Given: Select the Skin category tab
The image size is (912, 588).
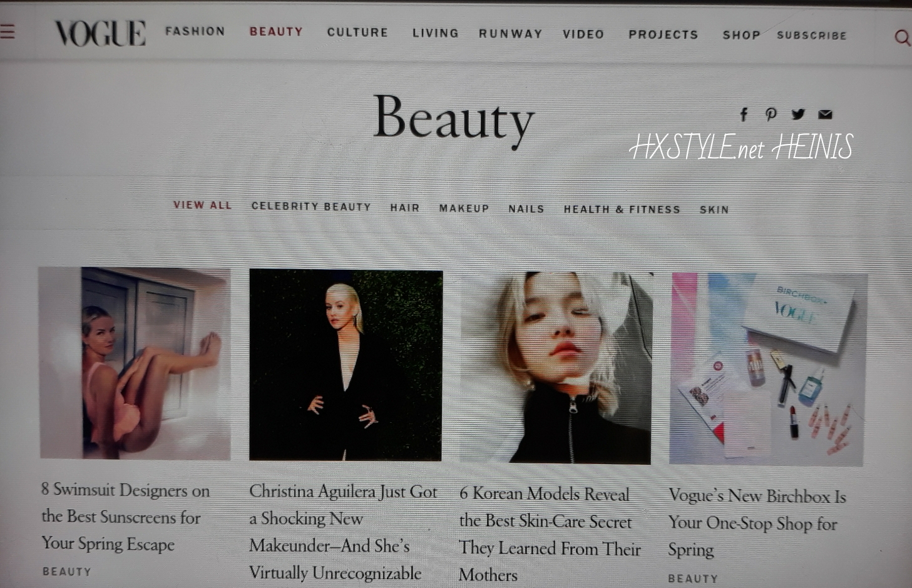Looking at the screenshot, I should [x=714, y=210].
